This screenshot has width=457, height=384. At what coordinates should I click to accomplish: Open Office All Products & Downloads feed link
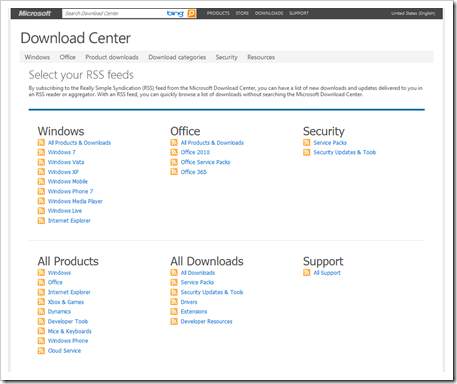point(212,143)
